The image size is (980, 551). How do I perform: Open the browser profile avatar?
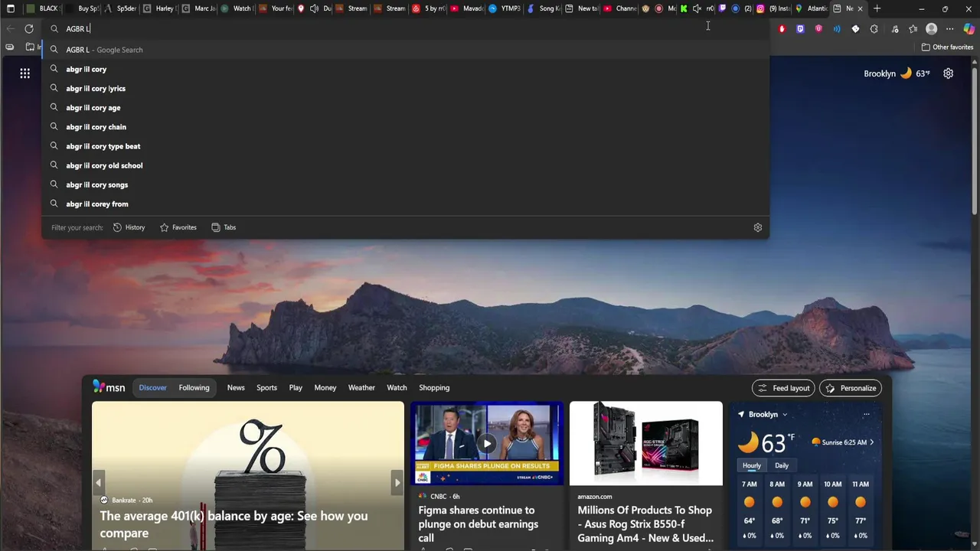coord(932,29)
